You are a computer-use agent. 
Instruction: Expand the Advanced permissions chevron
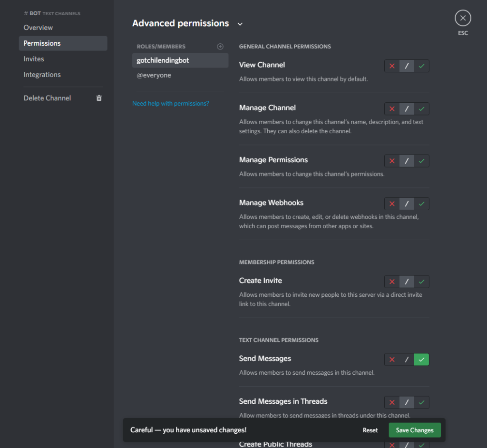pyautogui.click(x=240, y=24)
